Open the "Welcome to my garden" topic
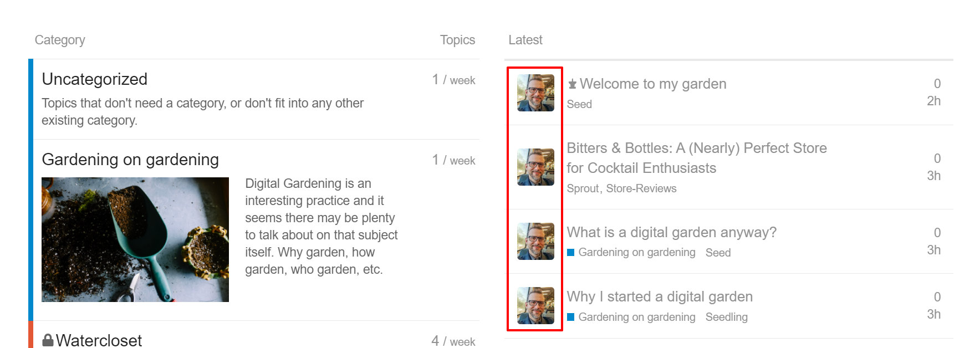 coord(652,84)
